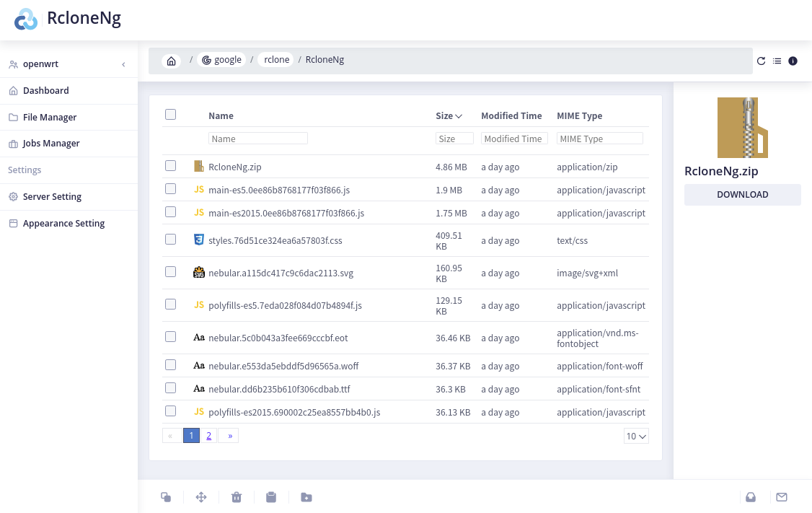
Task: Navigate to google breadcrumb
Action: click(221, 60)
